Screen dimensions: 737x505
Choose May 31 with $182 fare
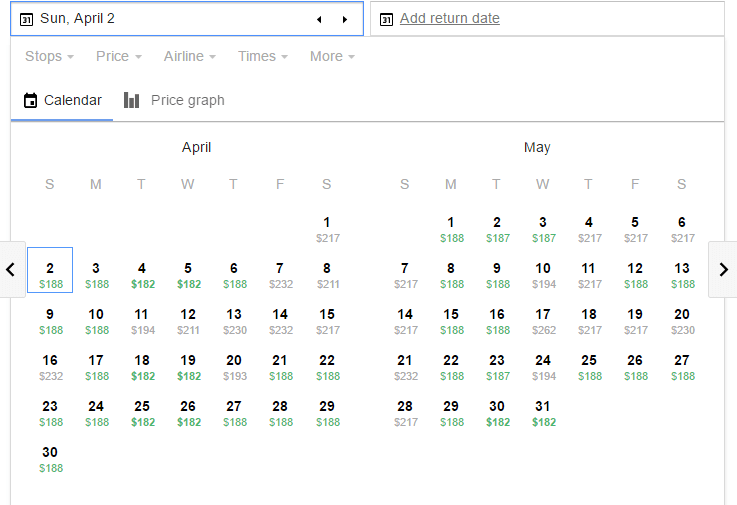[543, 413]
